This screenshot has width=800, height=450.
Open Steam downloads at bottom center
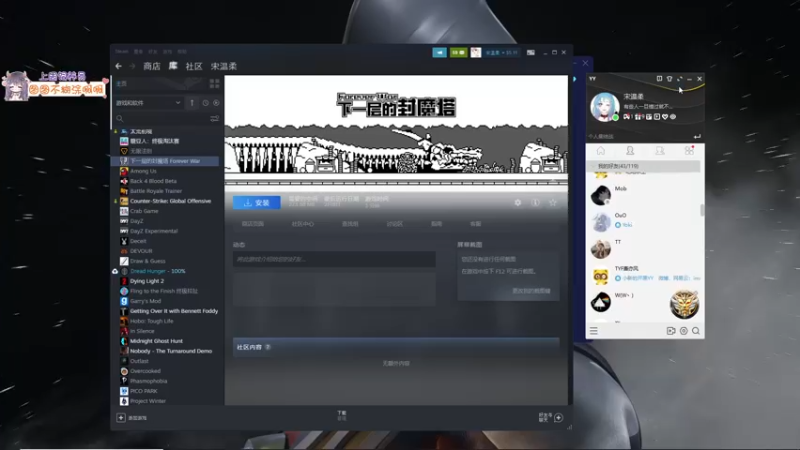click(342, 415)
